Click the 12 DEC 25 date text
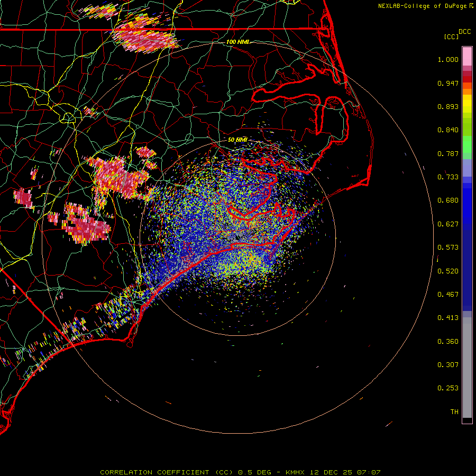 (331, 472)
